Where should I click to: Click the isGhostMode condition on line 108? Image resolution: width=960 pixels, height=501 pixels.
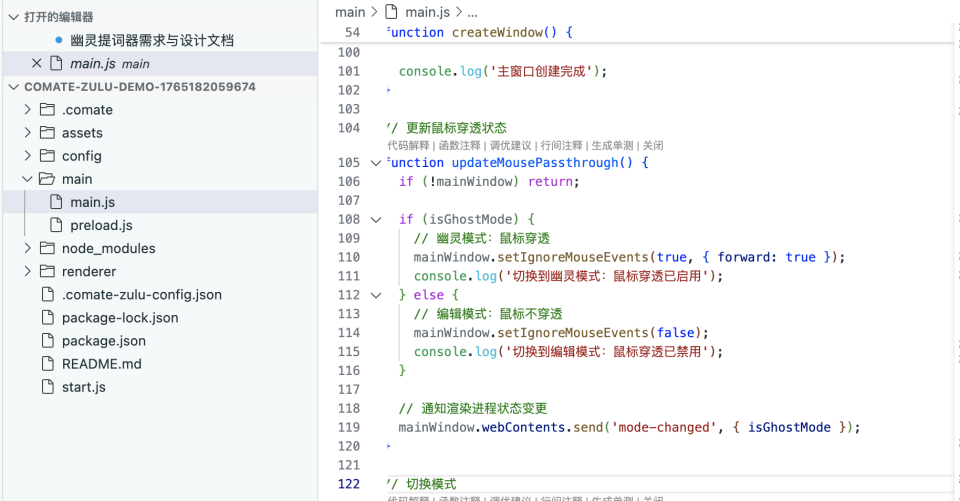[470, 220]
